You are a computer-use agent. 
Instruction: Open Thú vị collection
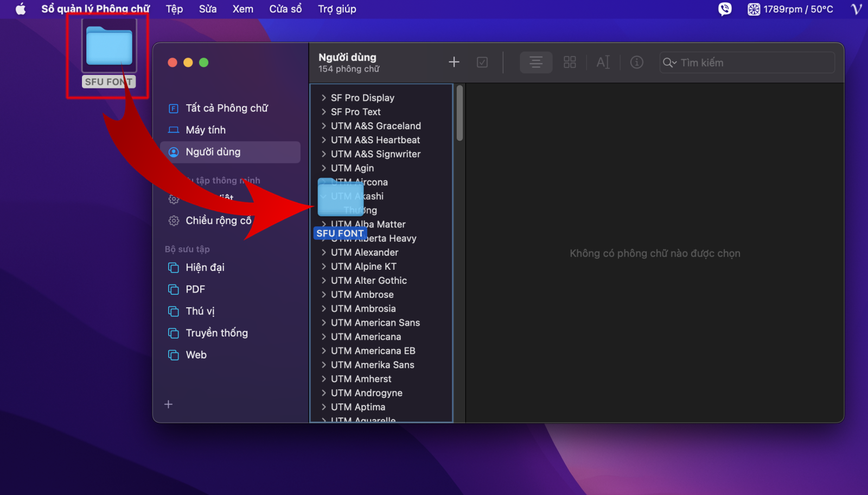point(230,311)
